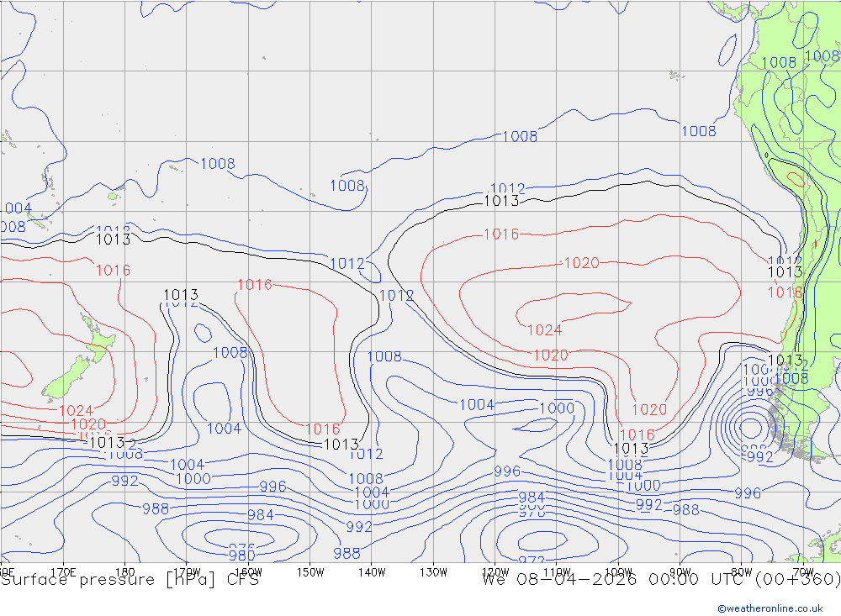
Task: Select the 80W longitude axis label
Action: click(742, 571)
